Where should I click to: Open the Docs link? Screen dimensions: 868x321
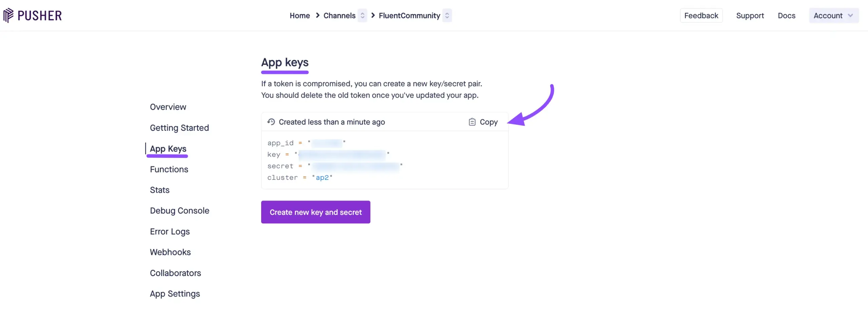(786, 16)
